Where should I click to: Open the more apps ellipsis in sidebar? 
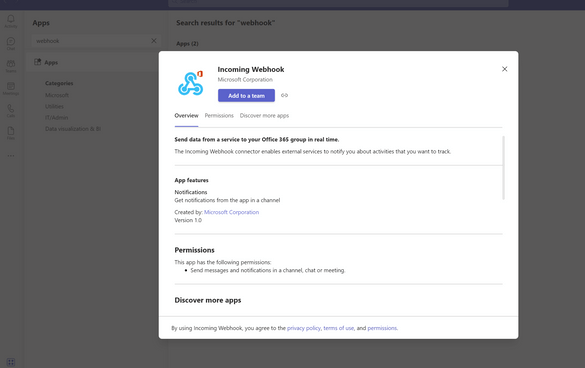point(11,156)
